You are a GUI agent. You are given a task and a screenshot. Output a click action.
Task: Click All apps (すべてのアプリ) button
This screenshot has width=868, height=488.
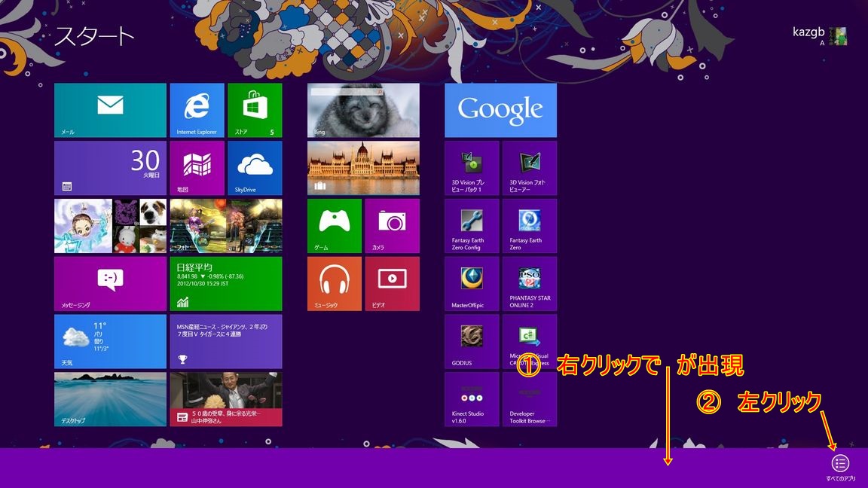(840, 468)
